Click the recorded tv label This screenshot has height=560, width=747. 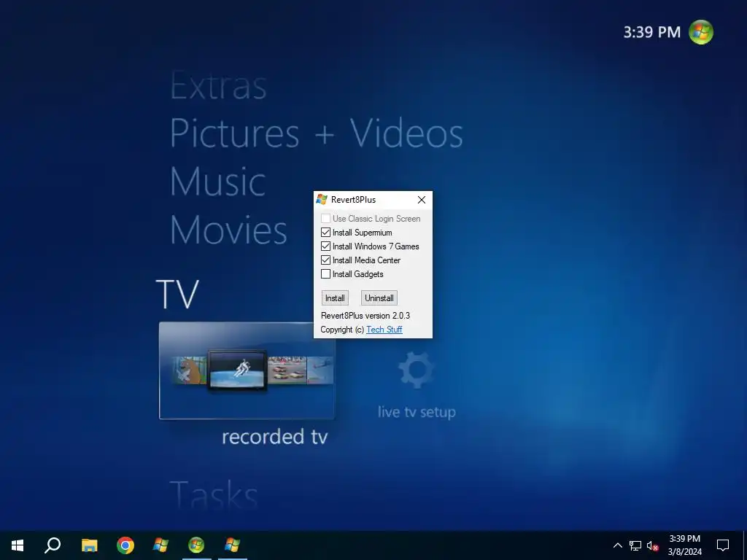coord(275,437)
